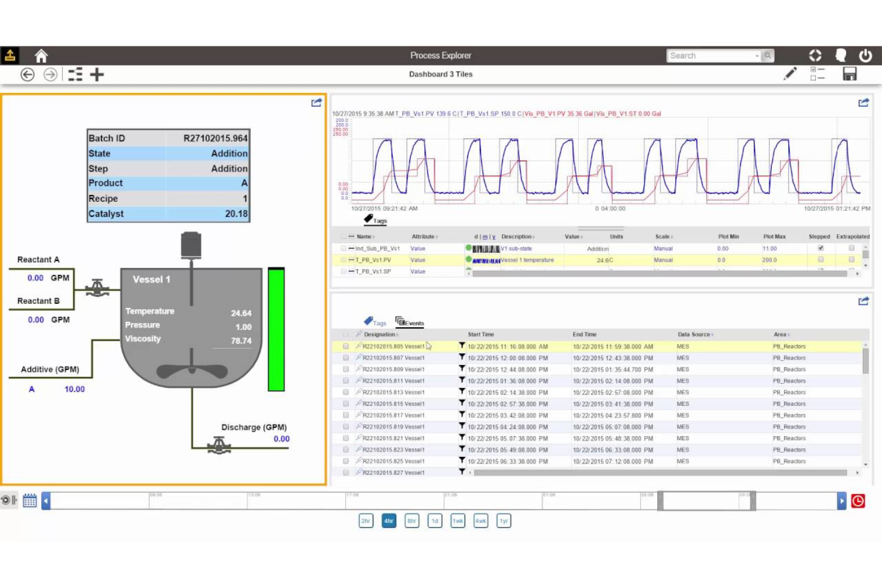Image resolution: width=882 pixels, height=588 pixels.
Task: Pop out the trend chart tile
Action: point(864,102)
